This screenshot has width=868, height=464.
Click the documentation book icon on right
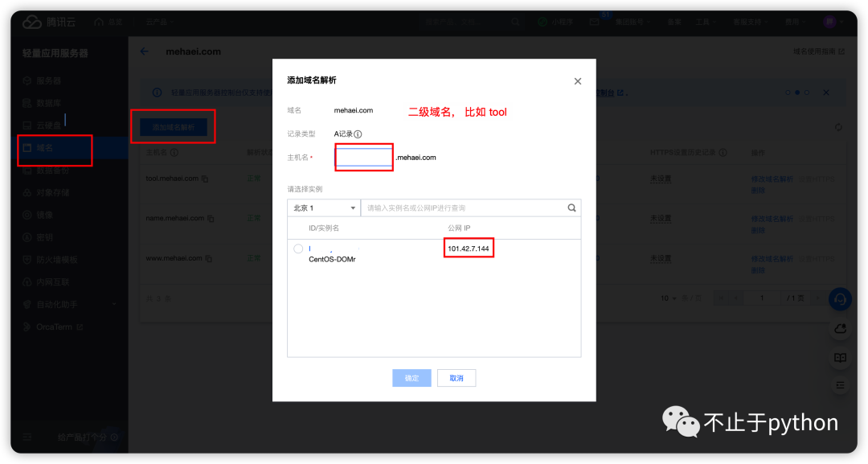point(840,358)
